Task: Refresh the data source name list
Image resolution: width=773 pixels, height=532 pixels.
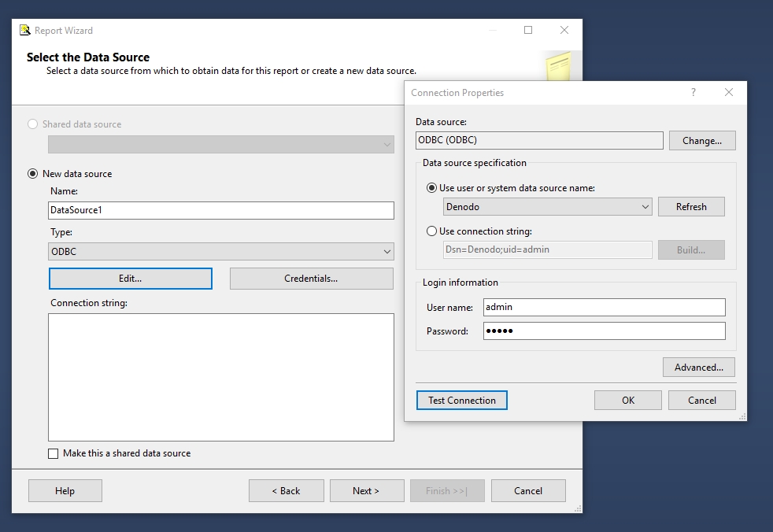Action: [x=691, y=207]
